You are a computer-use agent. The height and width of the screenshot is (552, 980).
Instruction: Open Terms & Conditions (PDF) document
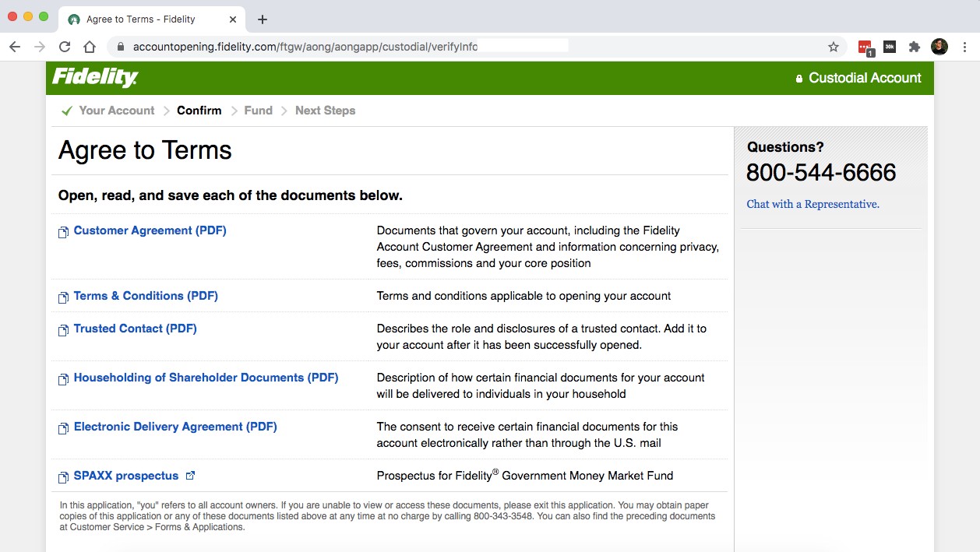(146, 296)
